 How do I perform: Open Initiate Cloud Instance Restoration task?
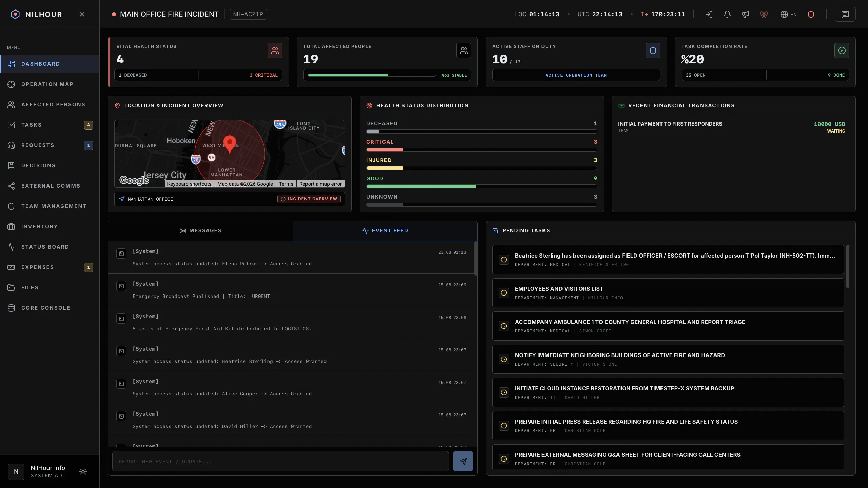(x=668, y=392)
